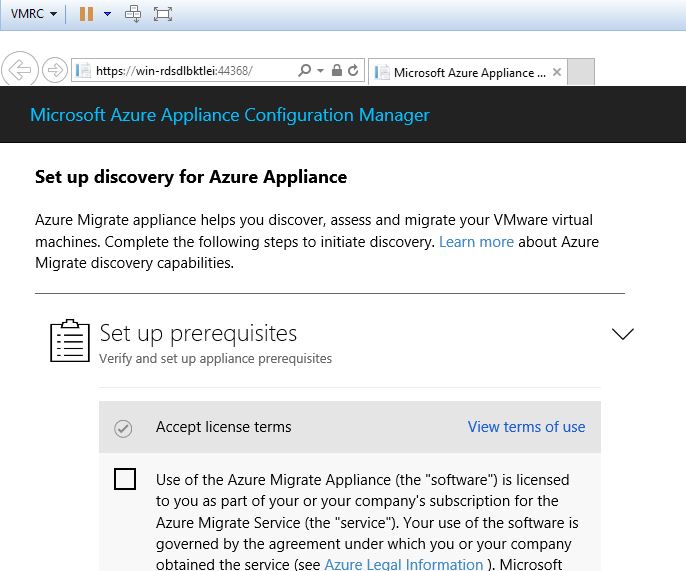The image size is (686, 571).
Task: Click 'Verify and set up appliance prerequisites' subtitle
Action: point(215,359)
